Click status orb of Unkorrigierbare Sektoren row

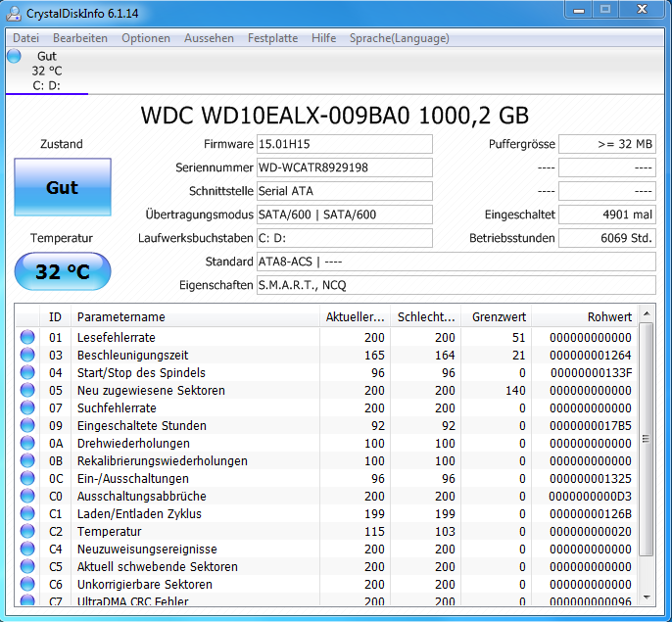click(x=27, y=584)
